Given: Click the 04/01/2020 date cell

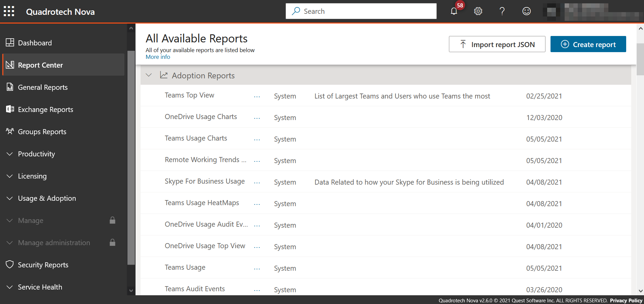Looking at the screenshot, I should [x=544, y=225].
